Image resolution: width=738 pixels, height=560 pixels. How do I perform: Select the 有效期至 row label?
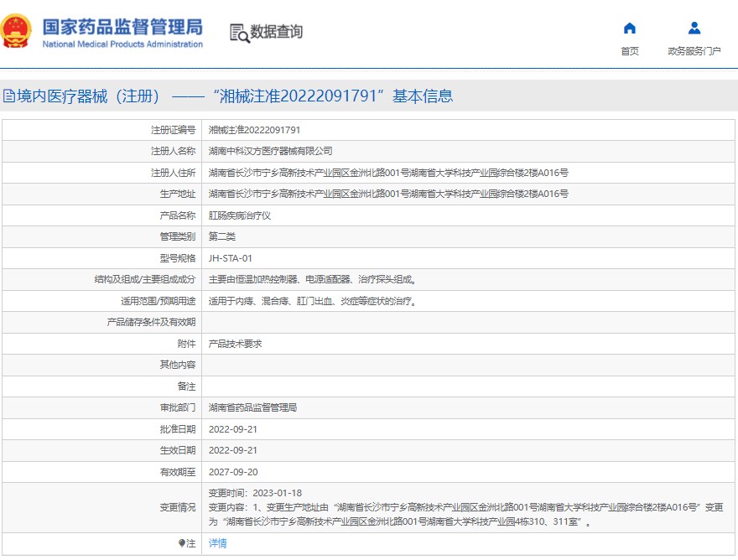tap(178, 472)
